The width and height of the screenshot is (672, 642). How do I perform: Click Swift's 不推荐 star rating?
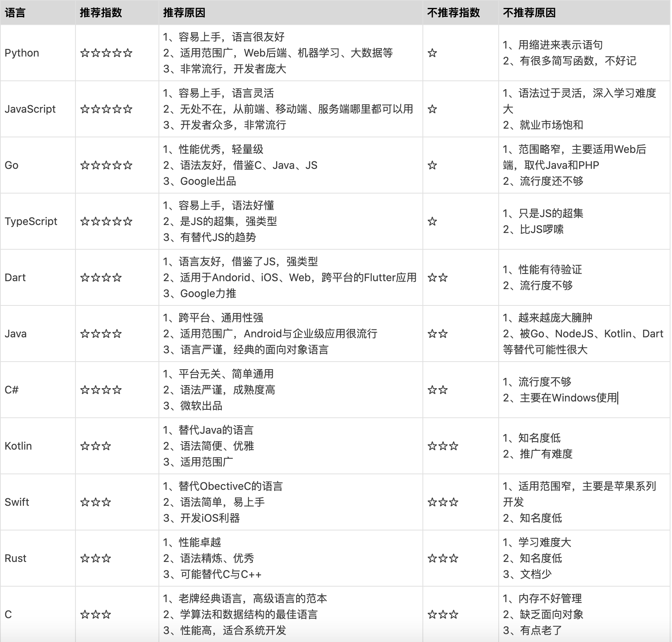pyautogui.click(x=443, y=502)
